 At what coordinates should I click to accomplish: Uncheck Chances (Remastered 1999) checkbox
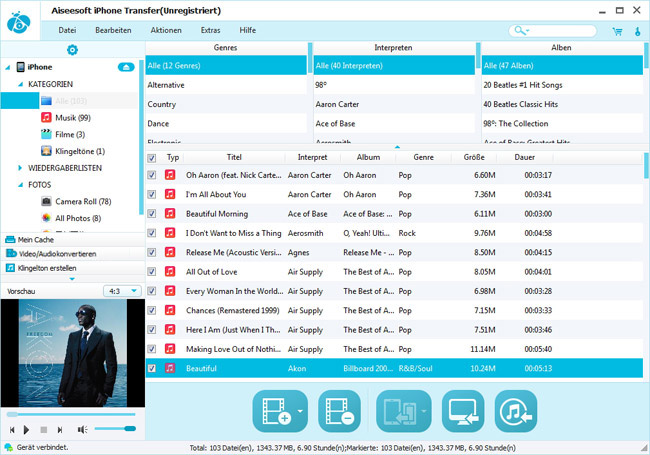pos(152,310)
